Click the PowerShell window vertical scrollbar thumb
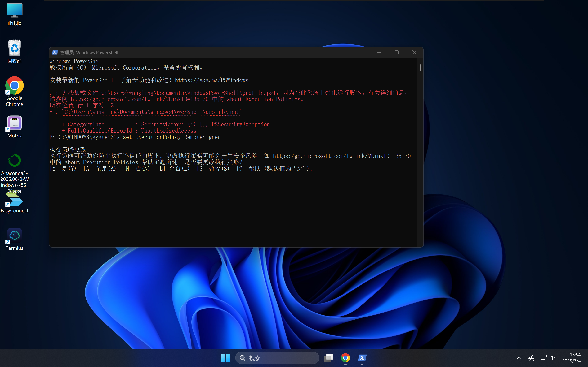588x367 pixels. [420, 68]
